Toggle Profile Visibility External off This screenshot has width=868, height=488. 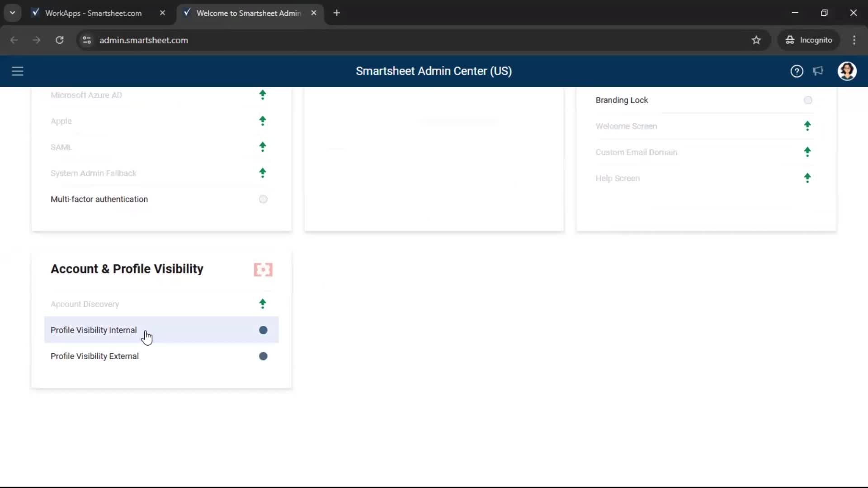point(263,356)
